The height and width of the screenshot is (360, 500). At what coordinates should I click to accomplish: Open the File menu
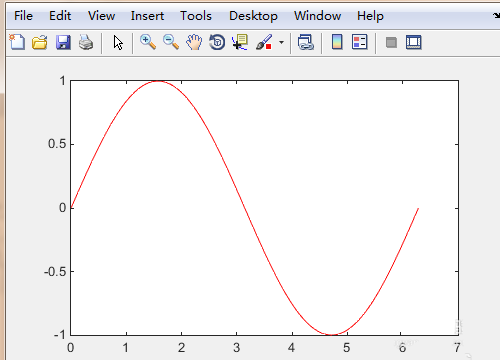pos(23,16)
